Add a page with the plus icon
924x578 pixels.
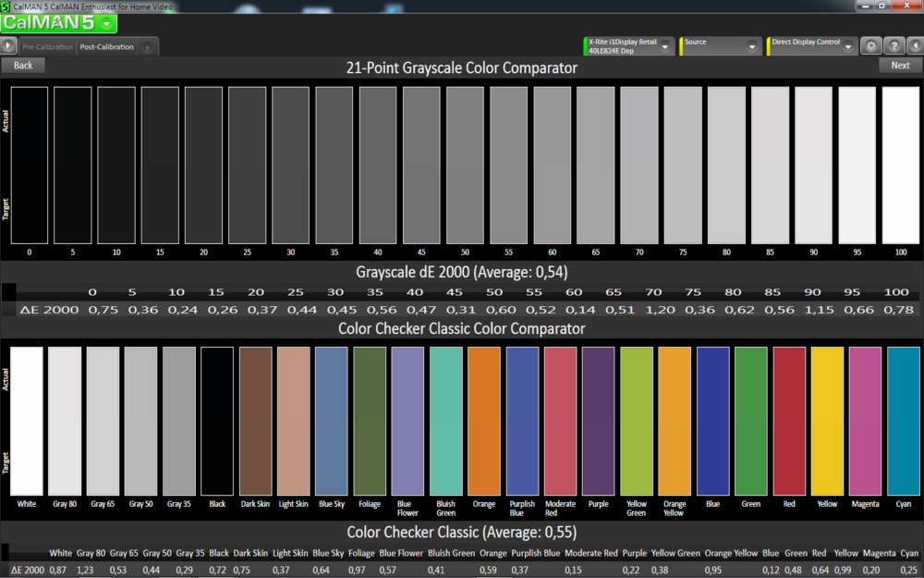pos(147,47)
